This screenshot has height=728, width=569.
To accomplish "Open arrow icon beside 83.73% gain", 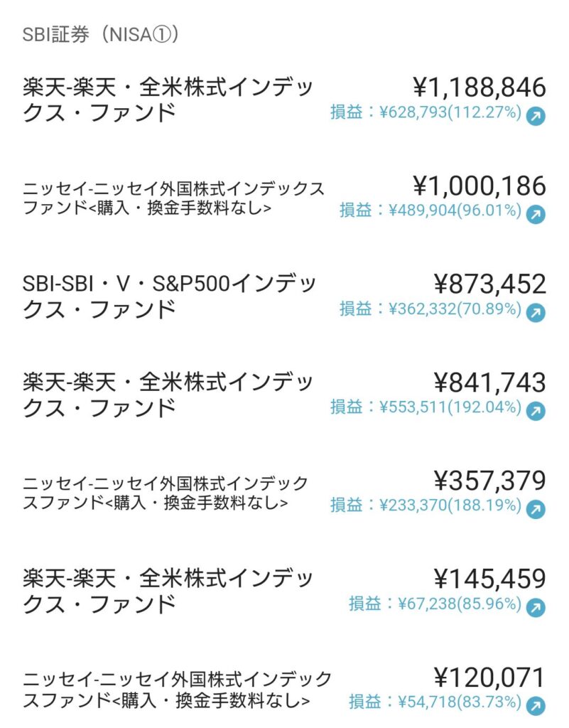I will (536, 706).
